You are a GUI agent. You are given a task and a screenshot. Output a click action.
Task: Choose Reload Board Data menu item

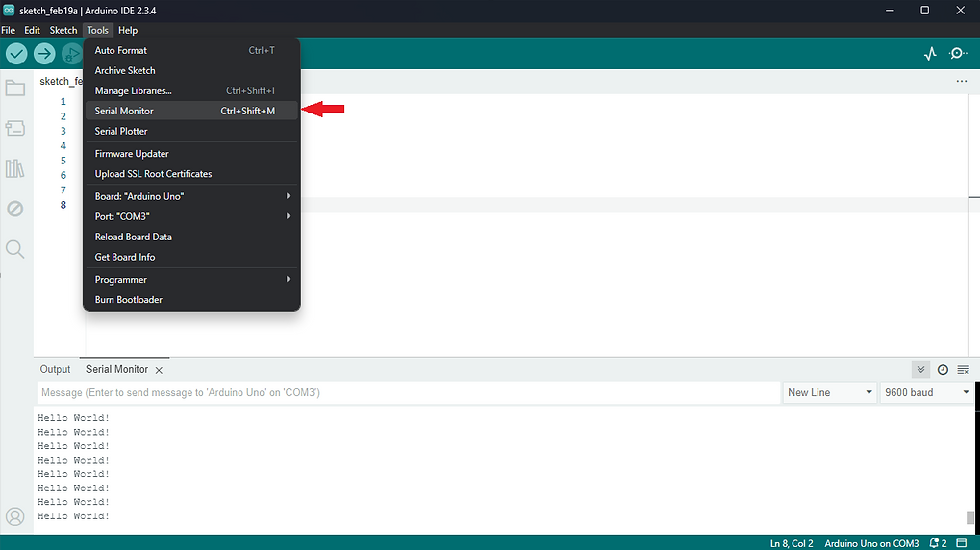[191, 237]
